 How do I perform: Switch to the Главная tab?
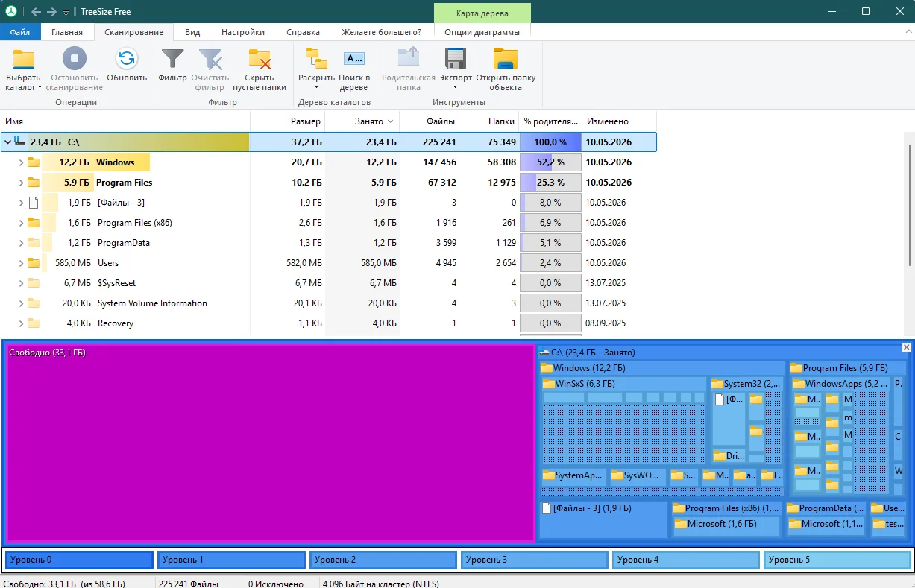67,32
